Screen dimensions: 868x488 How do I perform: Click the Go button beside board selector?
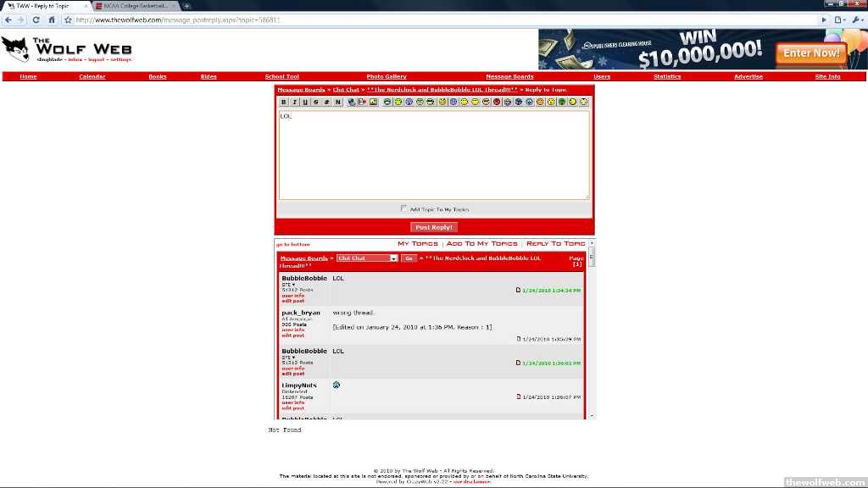409,258
